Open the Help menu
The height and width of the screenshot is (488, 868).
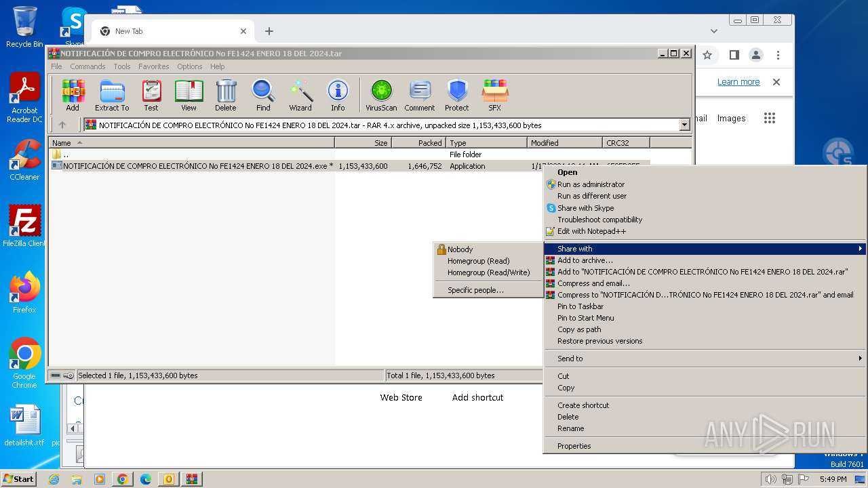tap(218, 66)
